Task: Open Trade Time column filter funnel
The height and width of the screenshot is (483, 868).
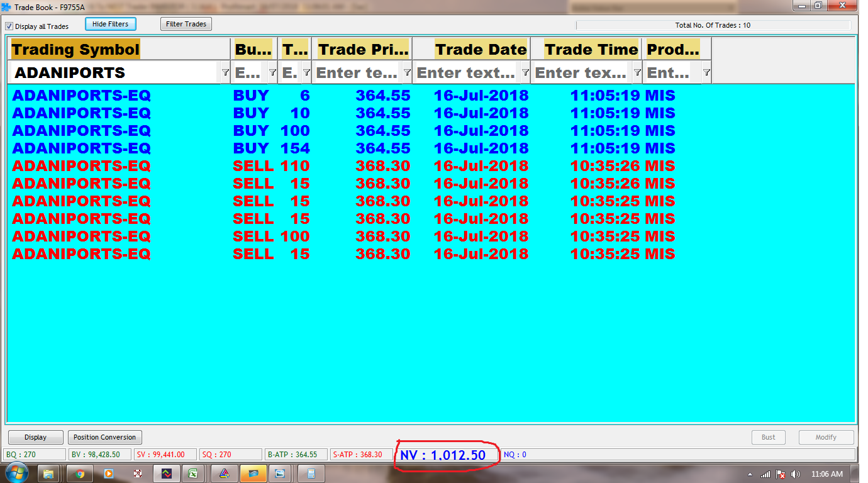Action: [637, 73]
